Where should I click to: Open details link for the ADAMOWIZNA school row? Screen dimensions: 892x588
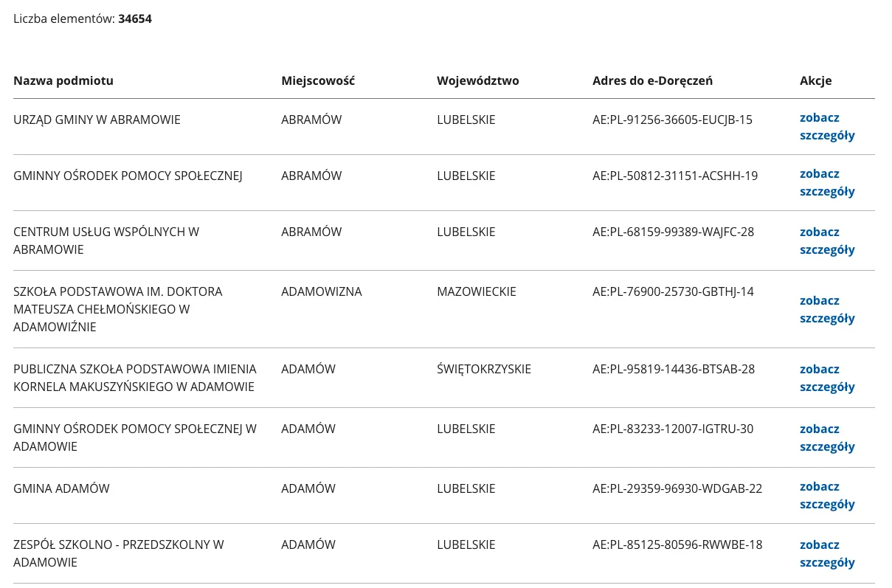tap(826, 309)
